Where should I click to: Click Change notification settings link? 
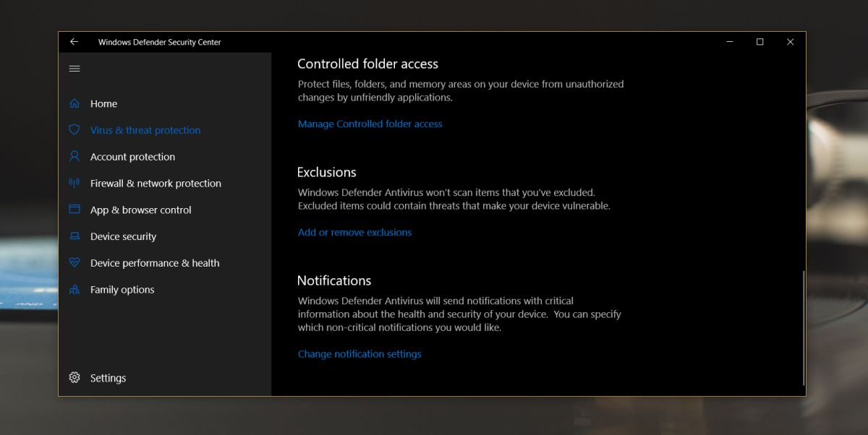[359, 354]
